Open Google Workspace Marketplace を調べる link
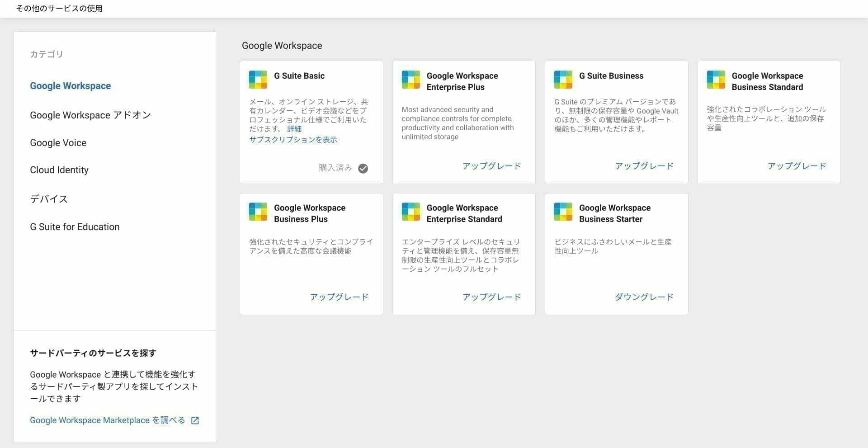The height and width of the screenshot is (448, 868). click(x=108, y=420)
